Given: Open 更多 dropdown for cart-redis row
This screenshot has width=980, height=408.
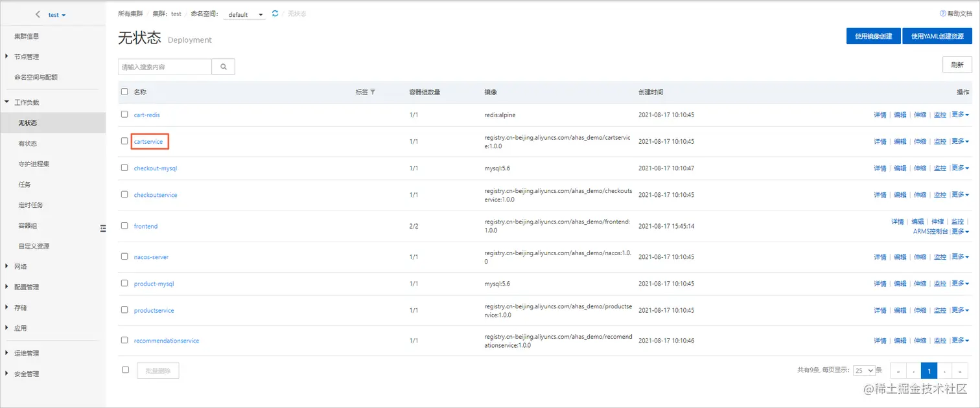Looking at the screenshot, I should tap(961, 115).
